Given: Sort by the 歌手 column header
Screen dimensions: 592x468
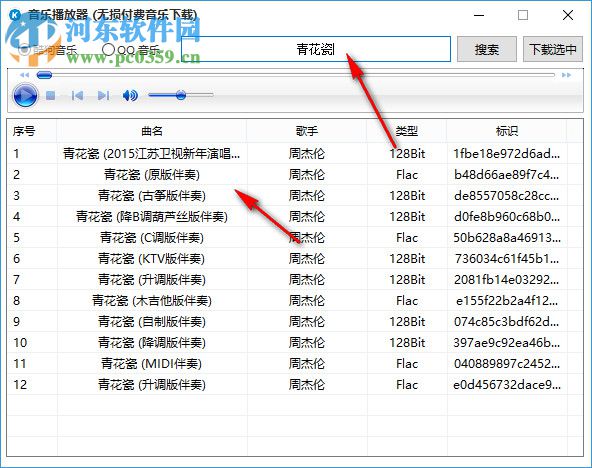Looking at the screenshot, I should coord(307,131).
